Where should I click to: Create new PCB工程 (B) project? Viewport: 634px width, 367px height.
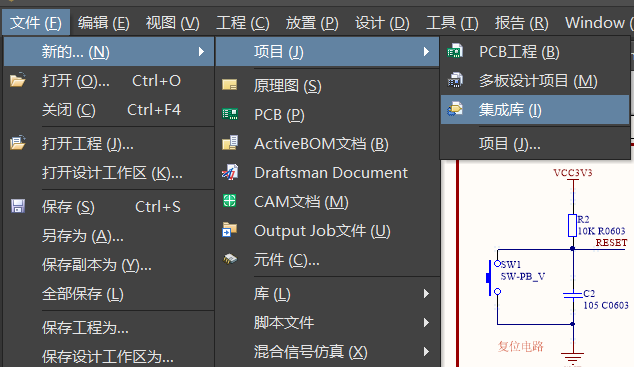(535, 51)
